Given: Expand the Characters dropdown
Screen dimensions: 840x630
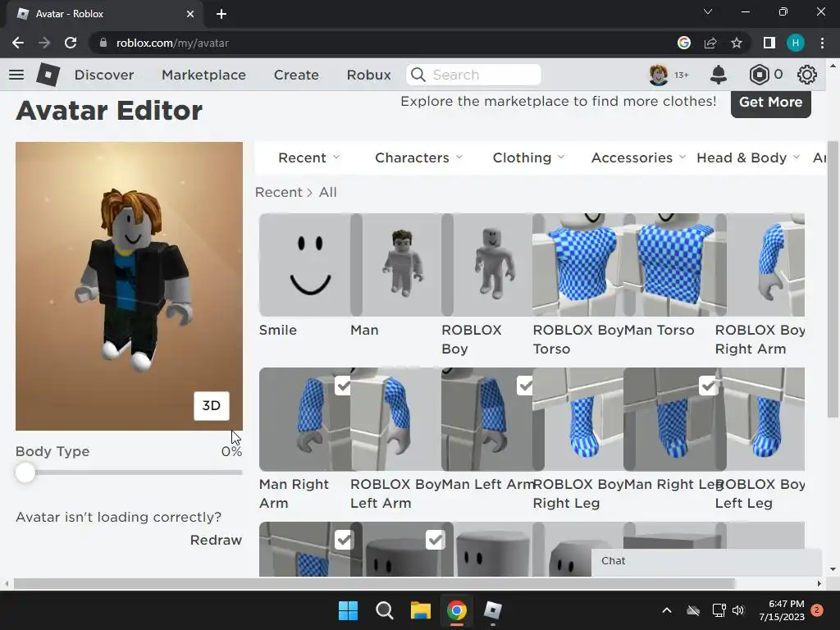Looking at the screenshot, I should coord(419,157).
